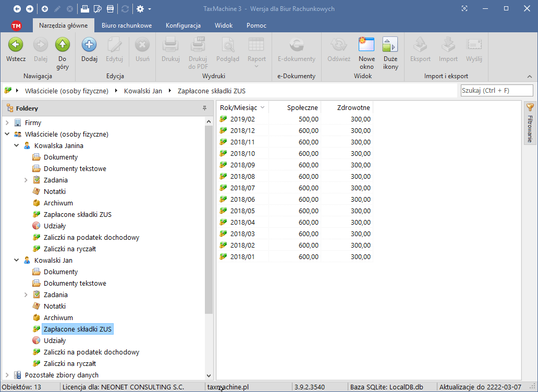This screenshot has width=538, height=392.
Task: Click the print icon in quick access bar
Action: pyautogui.click(x=84, y=9)
